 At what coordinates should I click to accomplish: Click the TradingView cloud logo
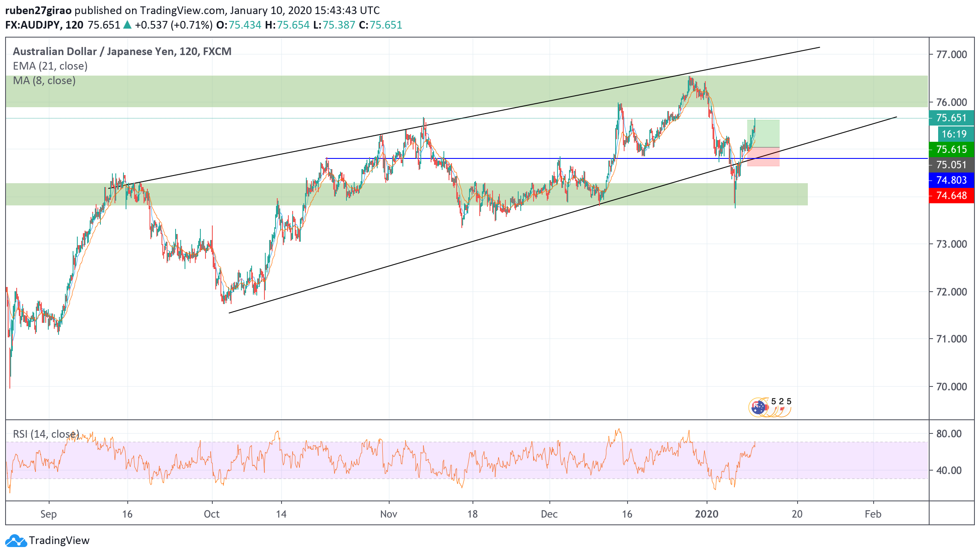tap(16, 541)
